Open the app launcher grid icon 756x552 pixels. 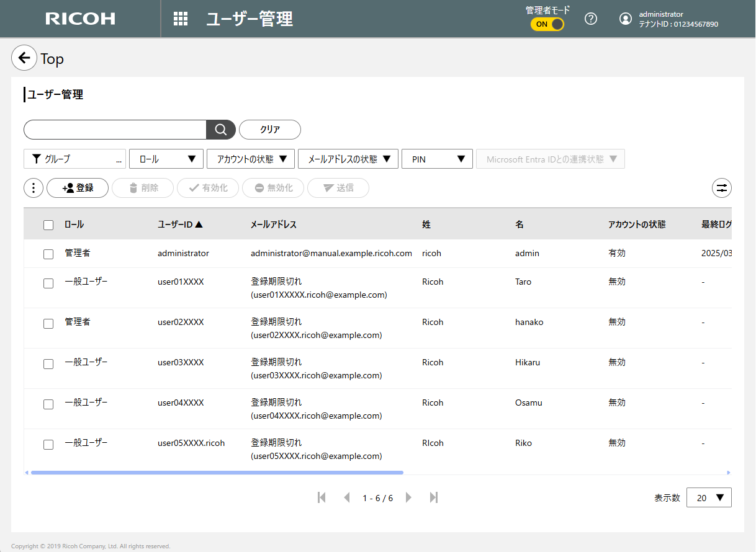tap(181, 19)
